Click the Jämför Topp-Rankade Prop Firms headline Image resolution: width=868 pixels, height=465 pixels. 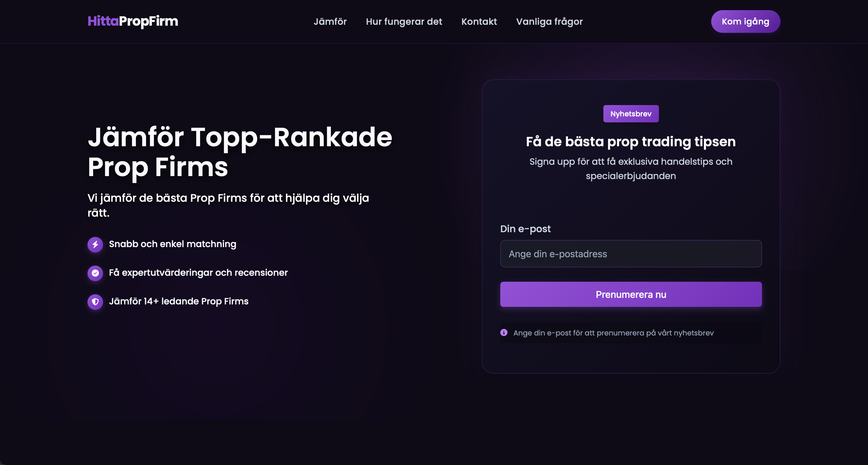pos(240,152)
